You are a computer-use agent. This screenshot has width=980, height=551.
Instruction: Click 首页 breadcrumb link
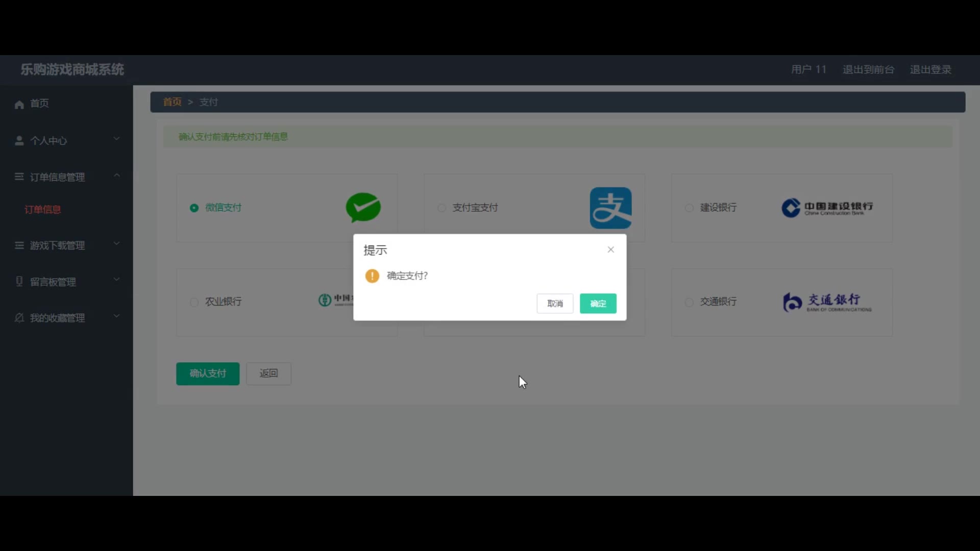(172, 102)
